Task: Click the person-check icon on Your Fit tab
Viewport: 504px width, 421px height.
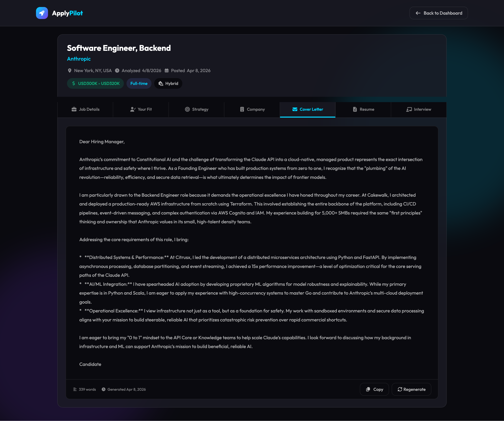Action: point(133,109)
